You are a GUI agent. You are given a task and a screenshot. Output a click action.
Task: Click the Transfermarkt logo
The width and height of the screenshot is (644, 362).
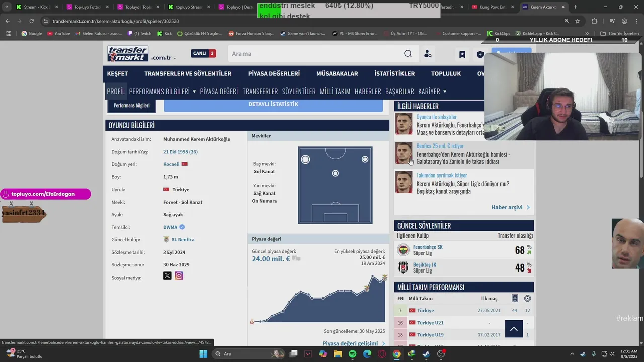pyautogui.click(x=128, y=54)
